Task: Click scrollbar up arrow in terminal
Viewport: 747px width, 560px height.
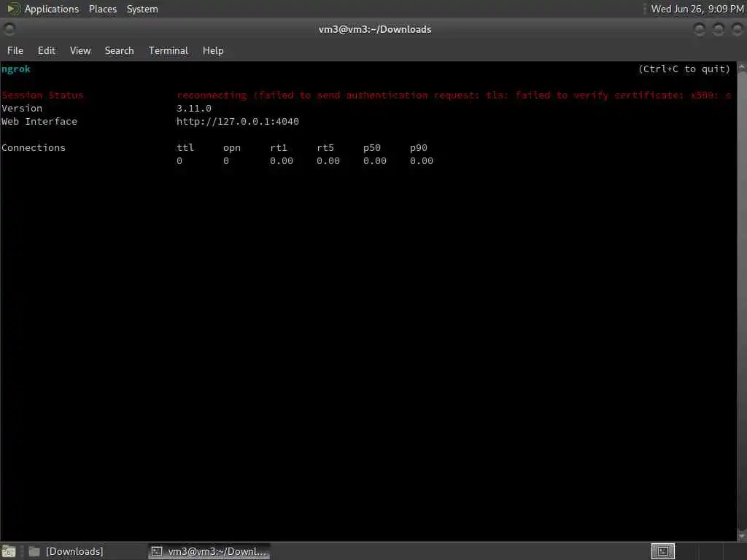Action: pos(742,68)
